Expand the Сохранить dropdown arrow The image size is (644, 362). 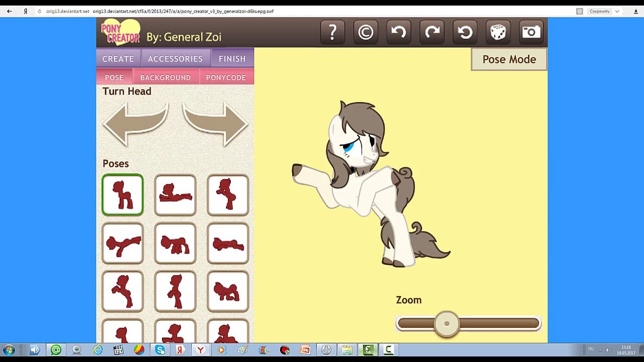coord(617,11)
